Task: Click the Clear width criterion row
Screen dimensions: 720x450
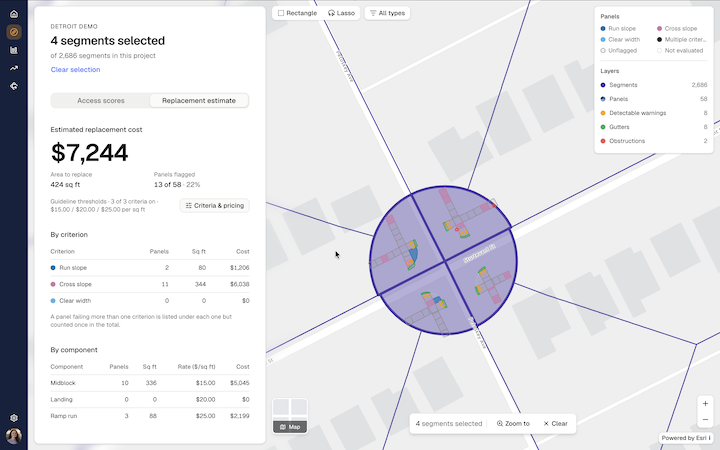Action: pyautogui.click(x=150, y=301)
